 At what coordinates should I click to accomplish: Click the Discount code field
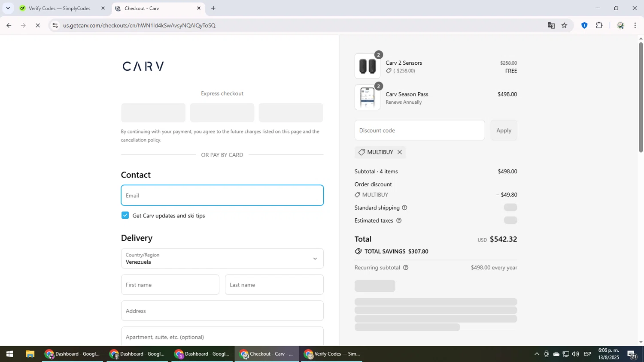click(419, 130)
